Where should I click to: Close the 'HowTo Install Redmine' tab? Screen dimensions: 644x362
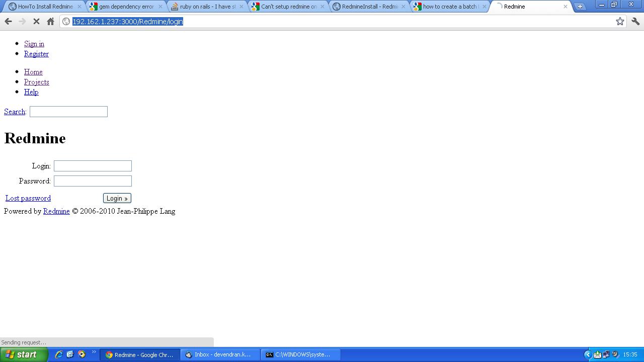[x=79, y=7]
